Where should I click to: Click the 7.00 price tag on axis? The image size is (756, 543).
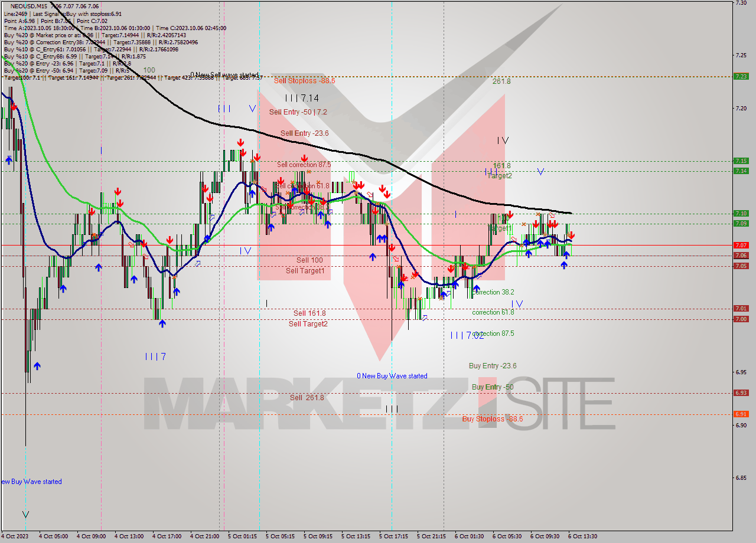741,319
